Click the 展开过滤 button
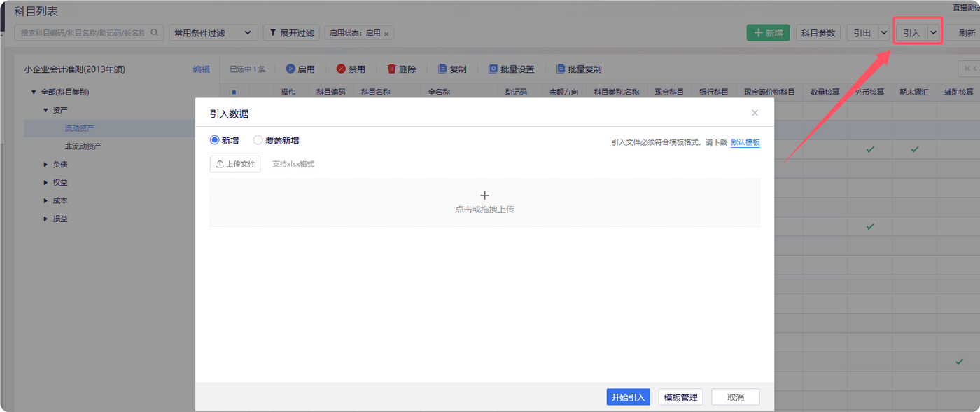 click(x=291, y=33)
